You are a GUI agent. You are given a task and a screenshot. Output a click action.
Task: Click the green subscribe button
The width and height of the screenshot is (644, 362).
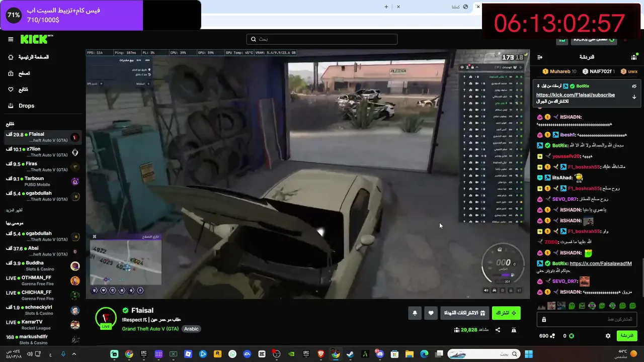tap(506, 313)
